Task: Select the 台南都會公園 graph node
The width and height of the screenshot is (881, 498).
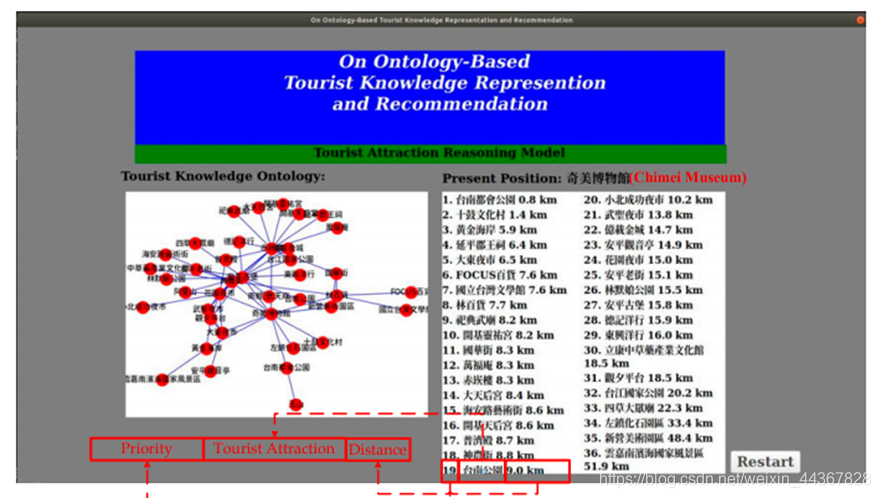Action: pyautogui.click(x=287, y=368)
